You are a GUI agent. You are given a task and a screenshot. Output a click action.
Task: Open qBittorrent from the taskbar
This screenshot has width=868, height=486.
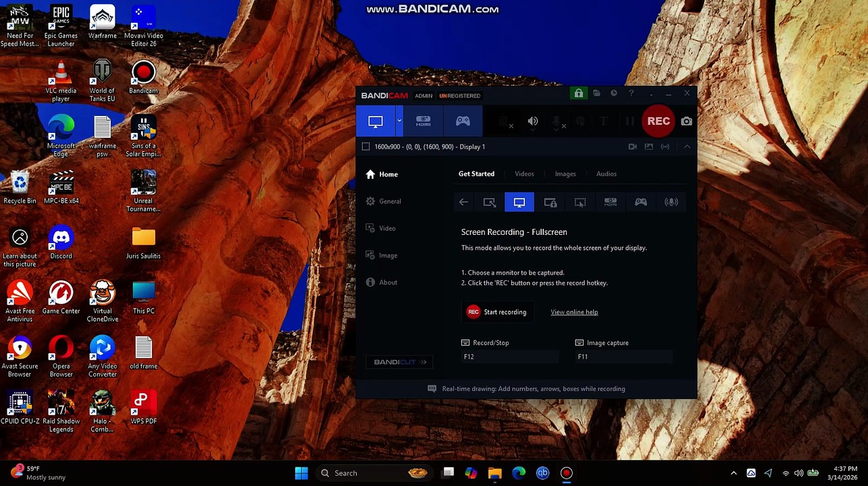click(x=542, y=473)
